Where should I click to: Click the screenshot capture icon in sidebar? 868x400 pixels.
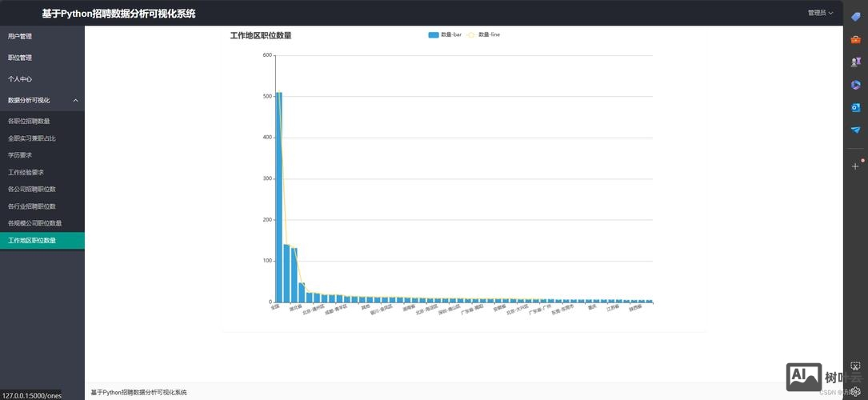click(855, 366)
